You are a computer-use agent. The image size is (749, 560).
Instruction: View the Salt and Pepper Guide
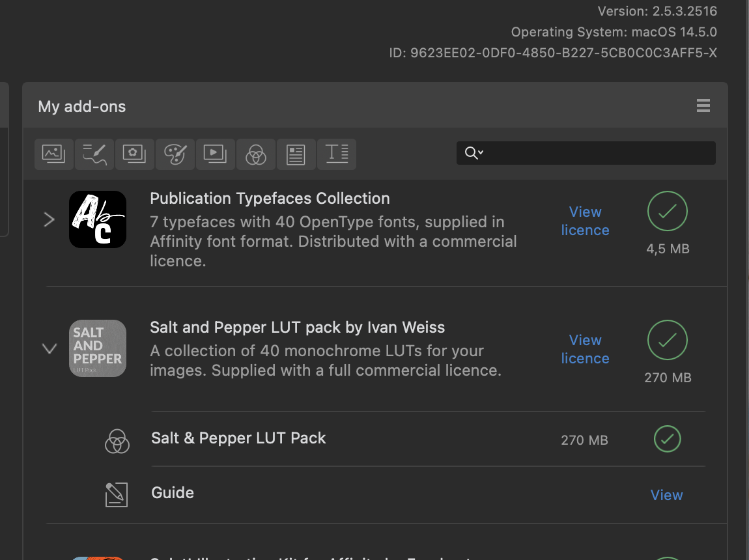pos(666,495)
